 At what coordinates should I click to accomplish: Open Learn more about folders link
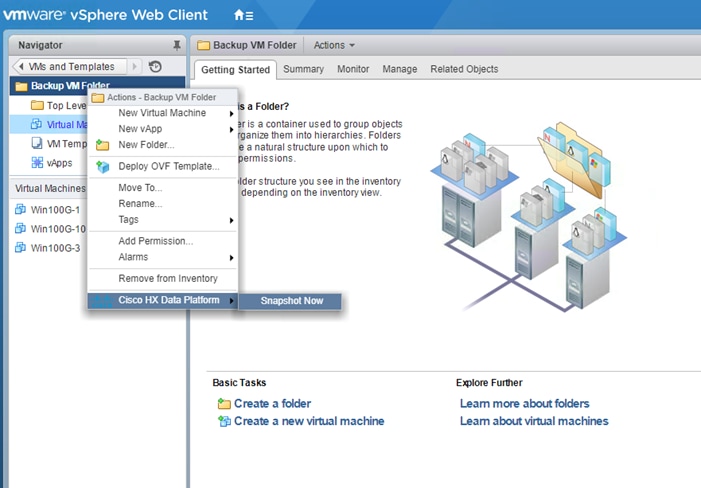pos(524,404)
